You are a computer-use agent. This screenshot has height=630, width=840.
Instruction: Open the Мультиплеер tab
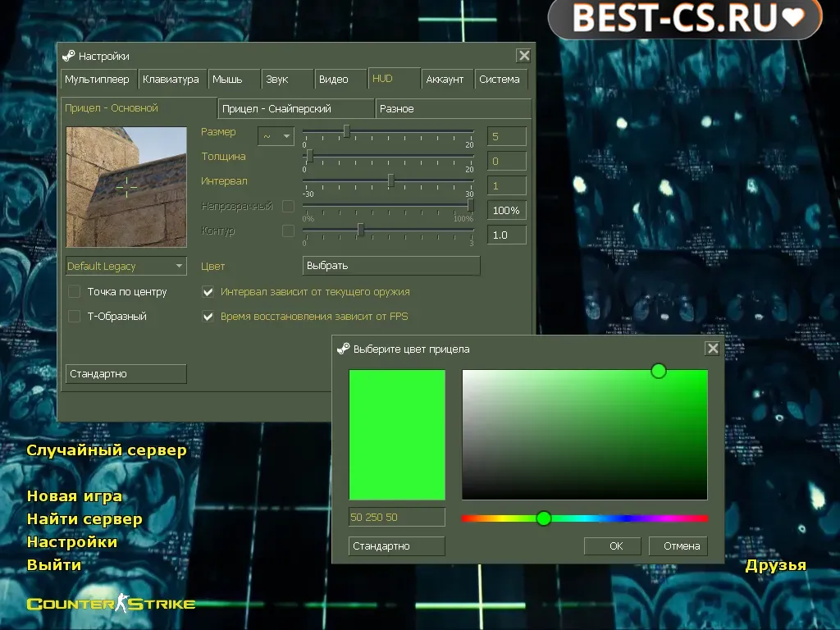click(x=98, y=79)
